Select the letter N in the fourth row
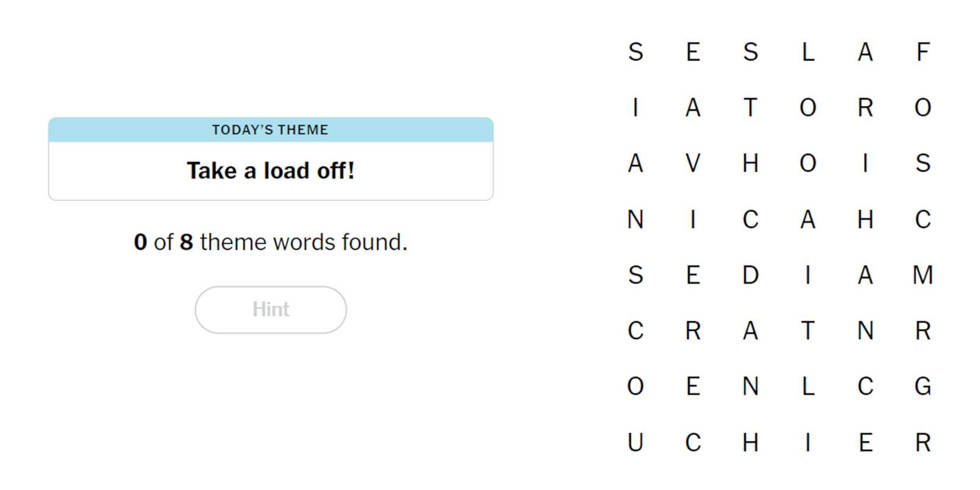This screenshot has height=490, width=980. (x=636, y=220)
